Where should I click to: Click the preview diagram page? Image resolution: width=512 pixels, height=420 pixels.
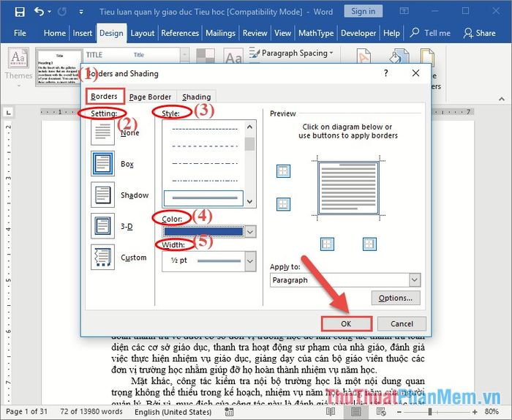348,188
